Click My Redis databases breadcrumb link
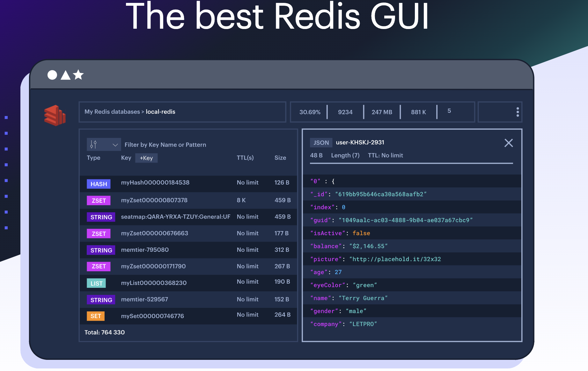This screenshot has height=371, width=588. (112, 112)
